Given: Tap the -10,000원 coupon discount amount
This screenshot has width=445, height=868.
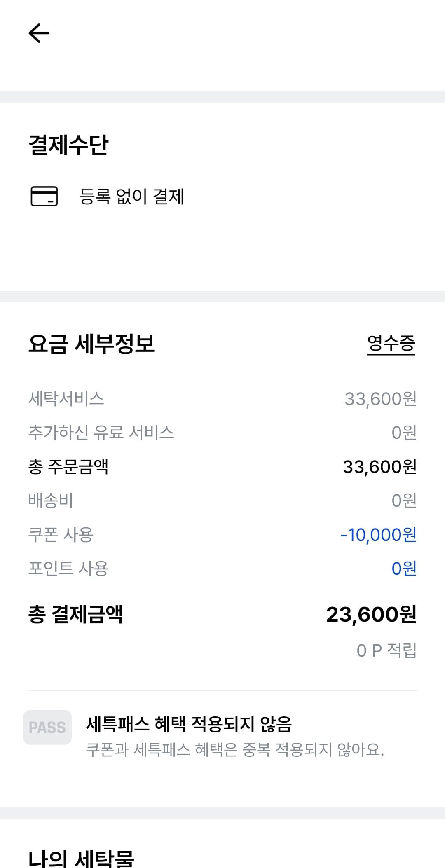Looking at the screenshot, I should point(378,534).
